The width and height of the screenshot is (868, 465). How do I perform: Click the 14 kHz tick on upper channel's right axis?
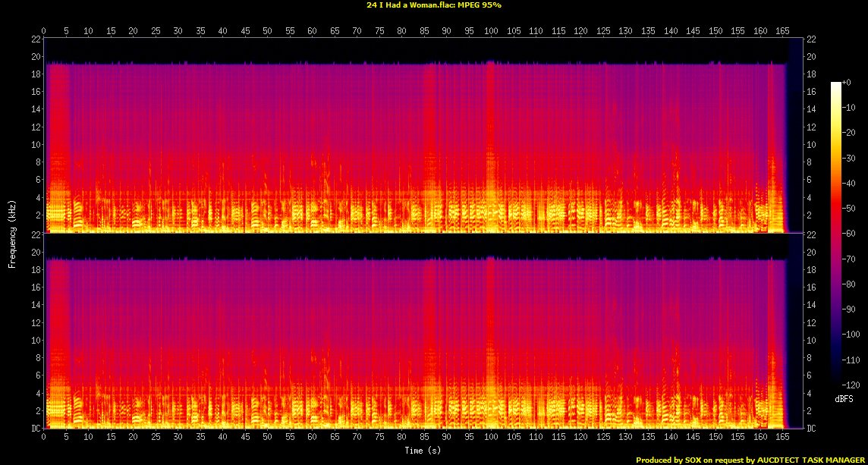812,109
